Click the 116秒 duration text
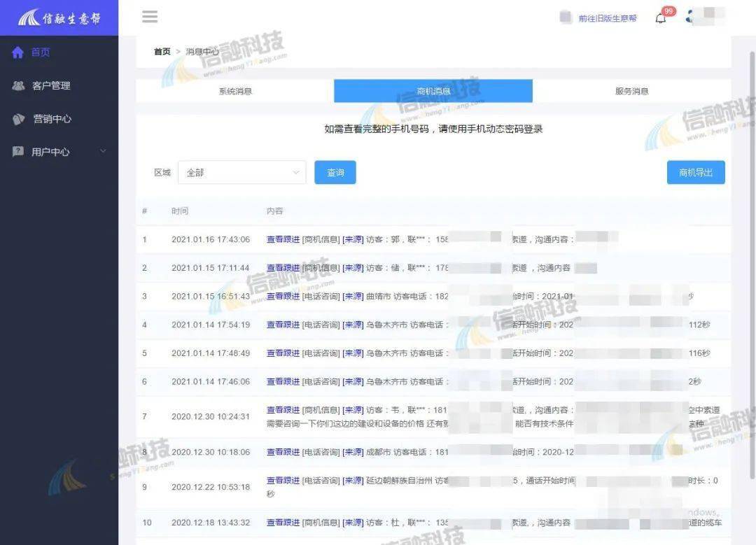756x545 pixels. pos(699,353)
